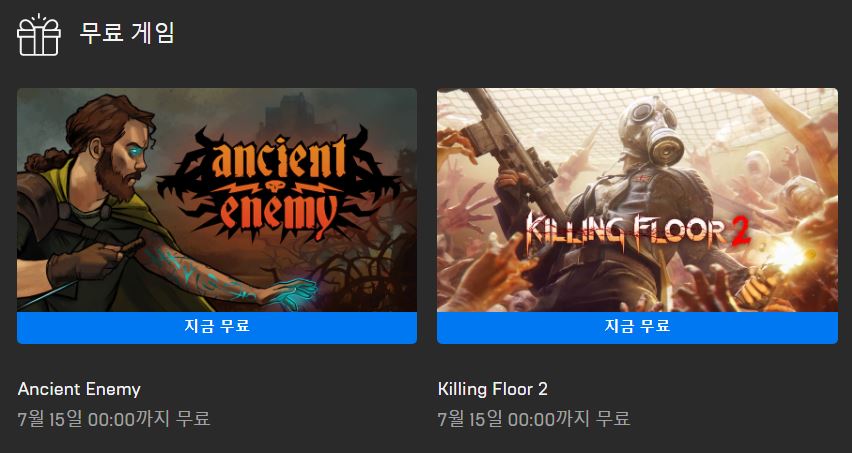
Task: Click the orange Ancient Enemy logo artwork
Action: [x=278, y=183]
